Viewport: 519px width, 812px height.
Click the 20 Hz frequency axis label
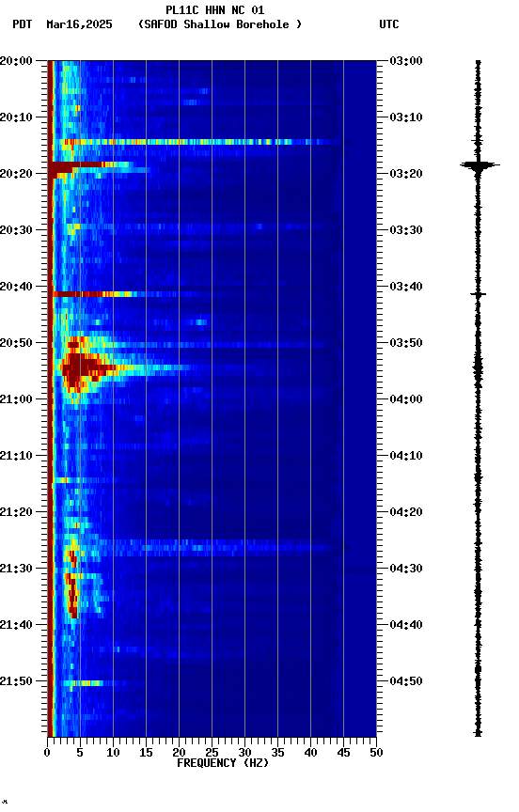(x=180, y=753)
